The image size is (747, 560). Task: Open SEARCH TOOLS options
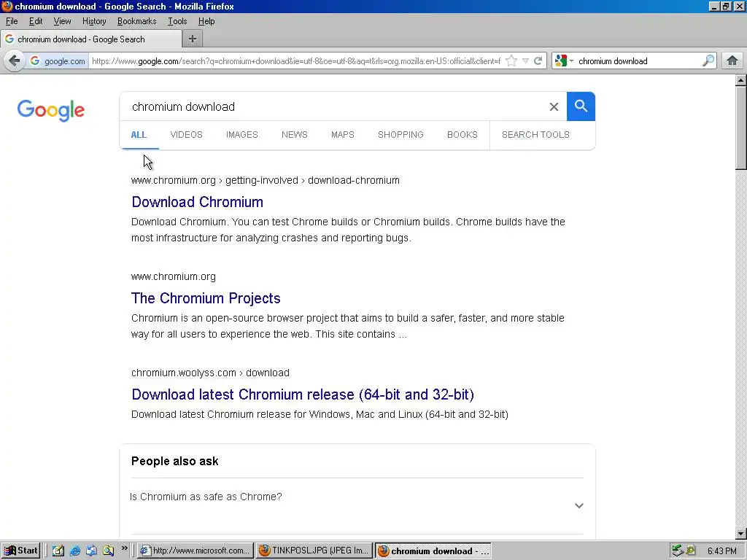pos(535,135)
